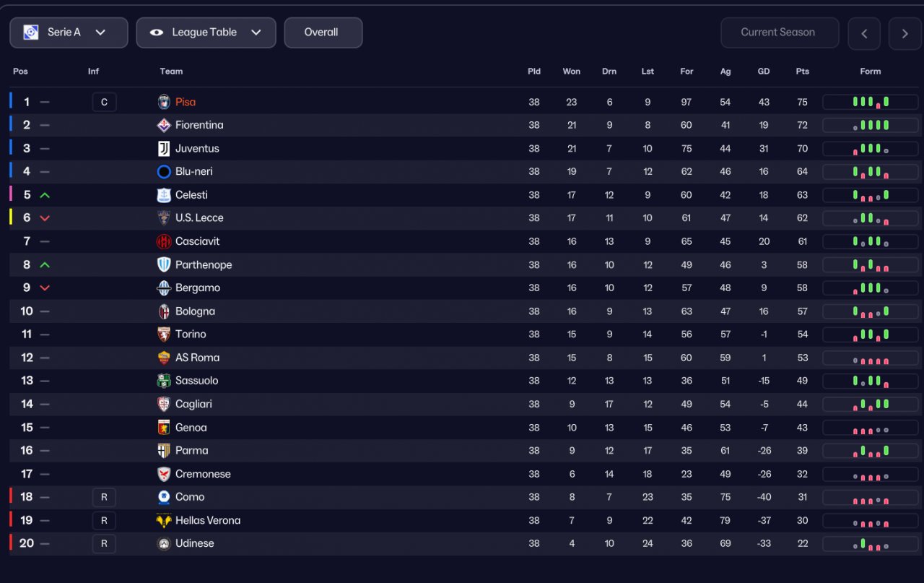Screen dimensions: 924x583
Task: Click the Bologna club crest
Action: tap(164, 311)
